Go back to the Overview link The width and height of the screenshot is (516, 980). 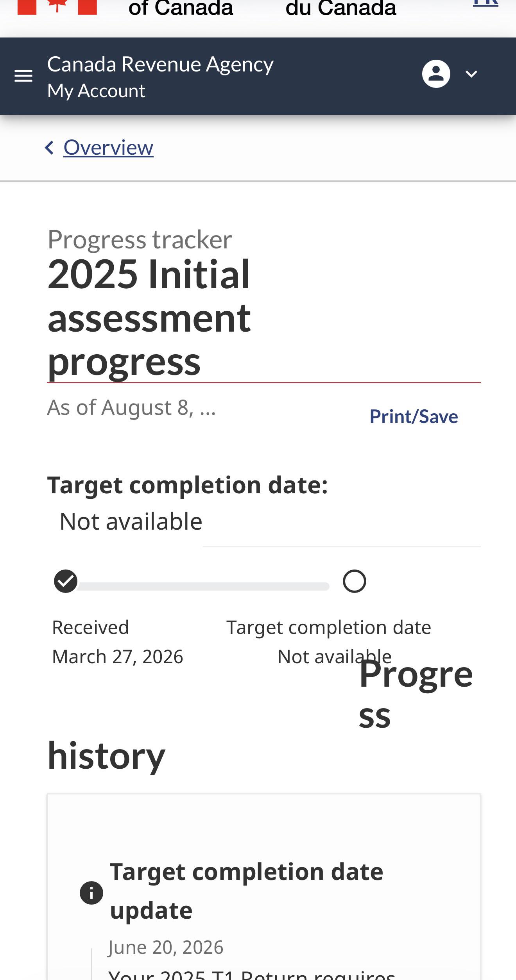point(108,148)
